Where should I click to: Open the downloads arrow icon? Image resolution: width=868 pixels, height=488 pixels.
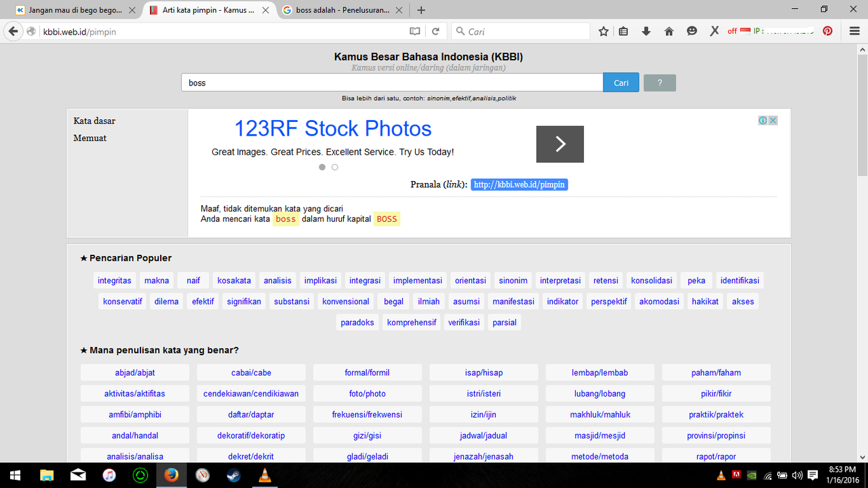(646, 31)
